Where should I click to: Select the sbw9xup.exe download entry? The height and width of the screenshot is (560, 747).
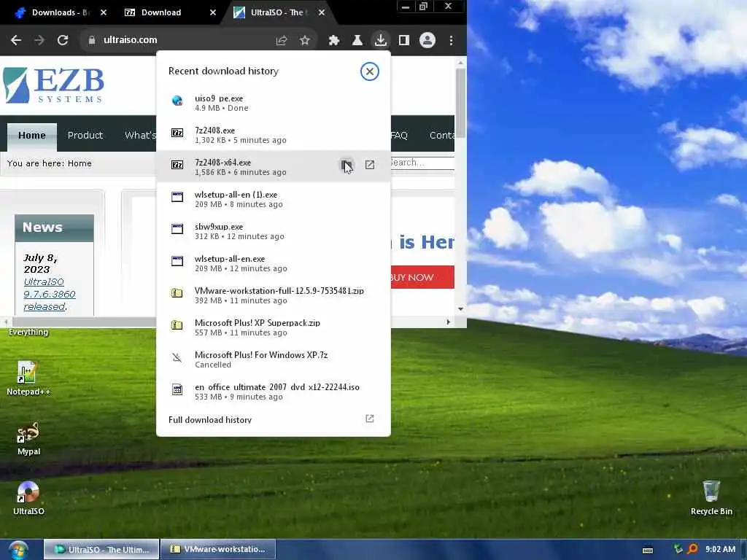coord(274,231)
